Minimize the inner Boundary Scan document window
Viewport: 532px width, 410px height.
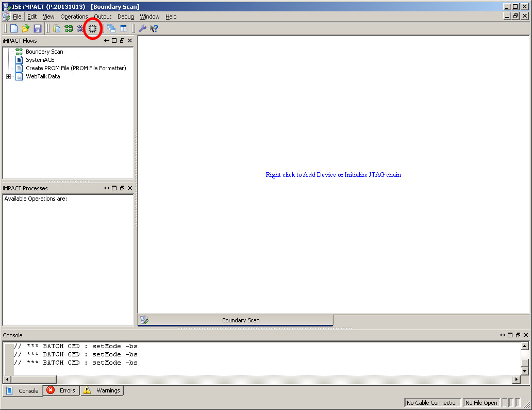click(x=507, y=16)
